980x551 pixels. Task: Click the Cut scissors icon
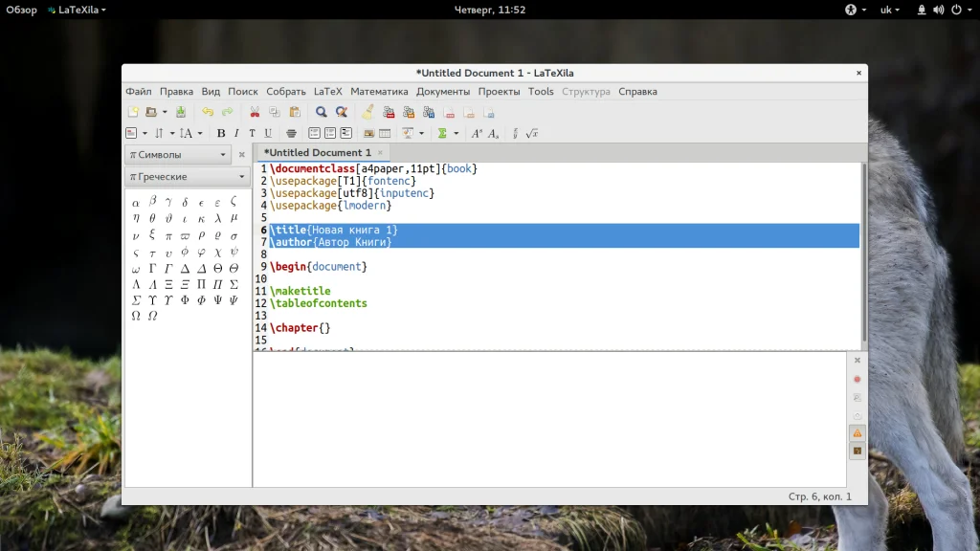tap(255, 112)
